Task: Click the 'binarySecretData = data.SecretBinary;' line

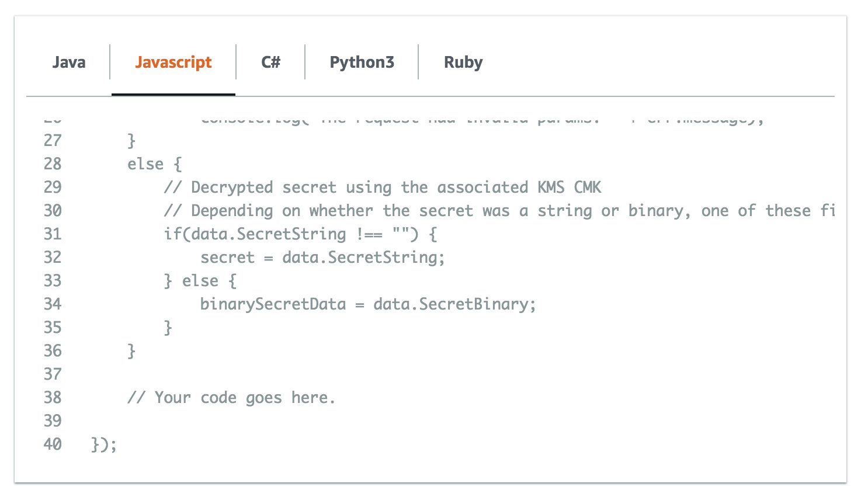Action: coord(368,304)
